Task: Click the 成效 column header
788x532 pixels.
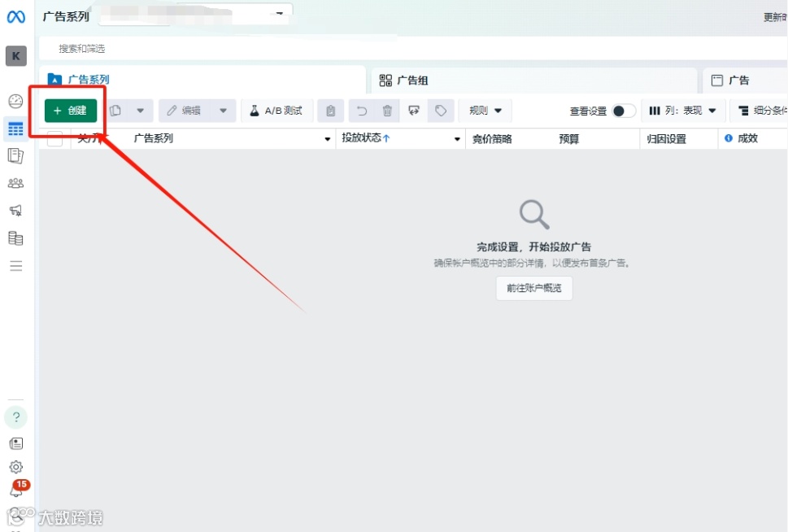Action: click(747, 138)
